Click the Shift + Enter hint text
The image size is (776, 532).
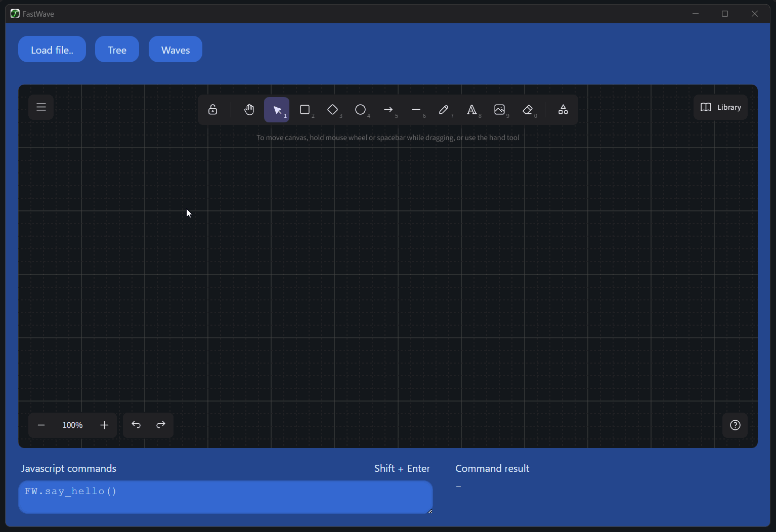[402, 469]
